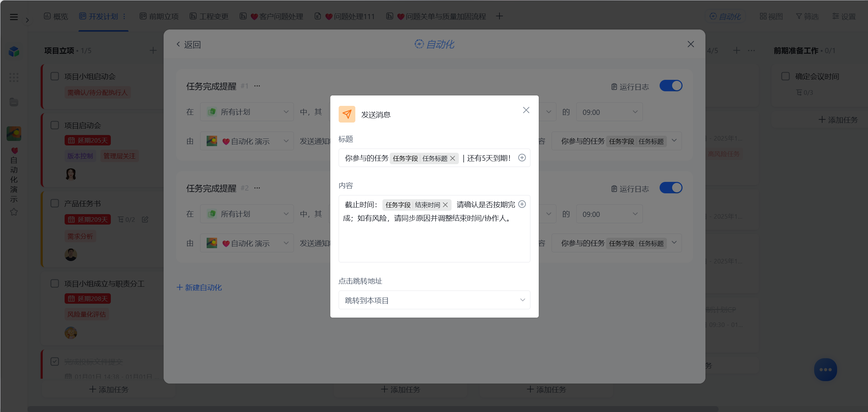Open column options dots beside 4/5

point(751,50)
